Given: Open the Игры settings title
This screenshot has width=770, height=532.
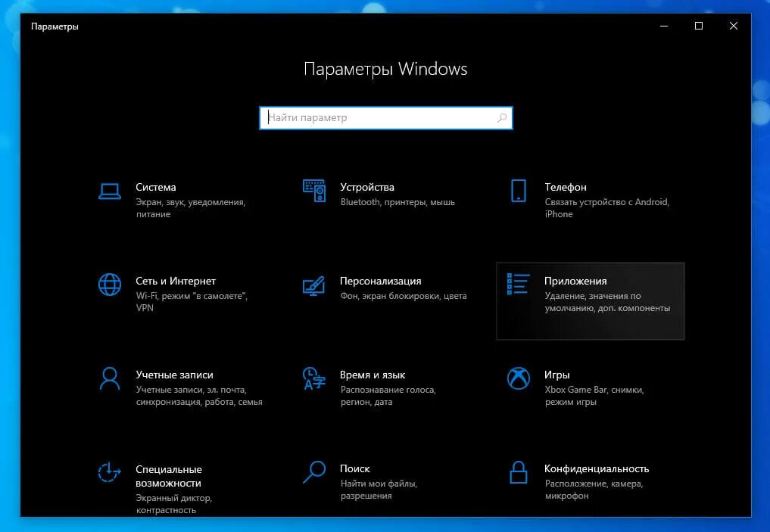Looking at the screenshot, I should pos(557,375).
